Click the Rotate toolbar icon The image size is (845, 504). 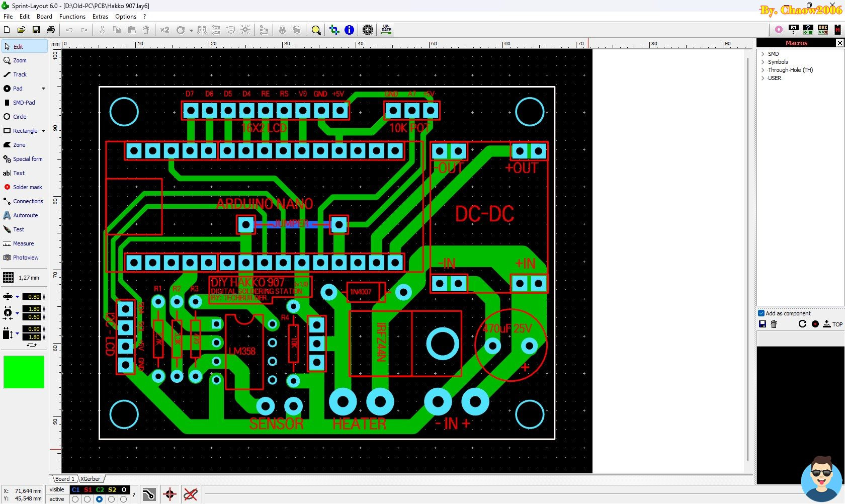181,30
